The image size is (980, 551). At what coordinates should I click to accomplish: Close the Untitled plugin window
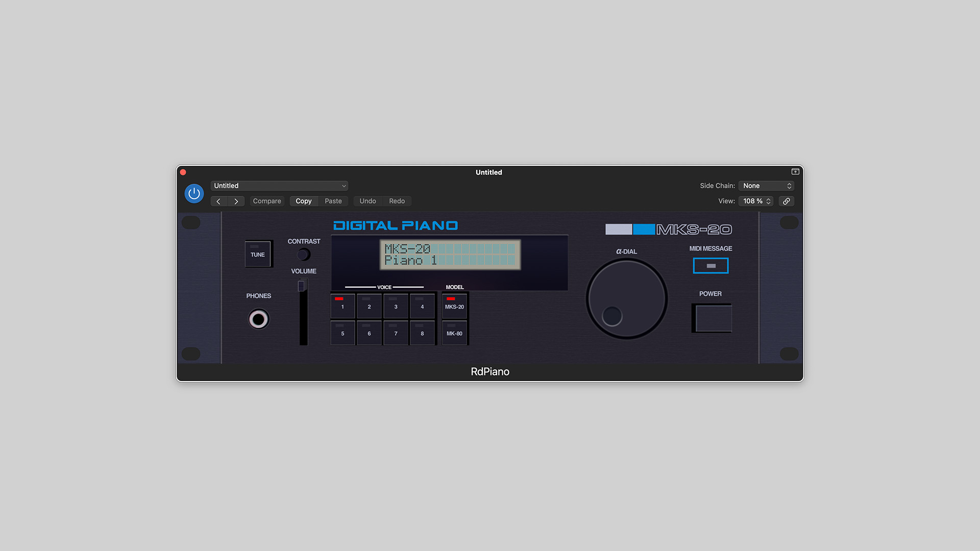point(183,172)
